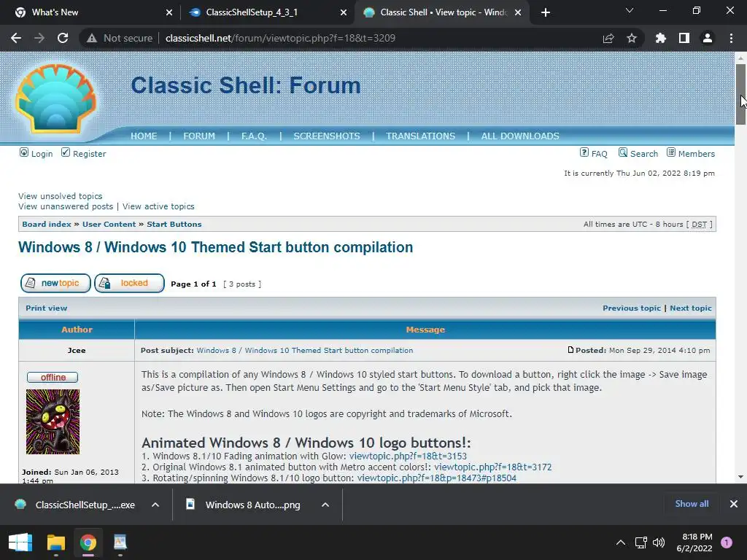Image resolution: width=747 pixels, height=560 pixels.
Task: Click the Members list icon
Action: [x=671, y=152]
